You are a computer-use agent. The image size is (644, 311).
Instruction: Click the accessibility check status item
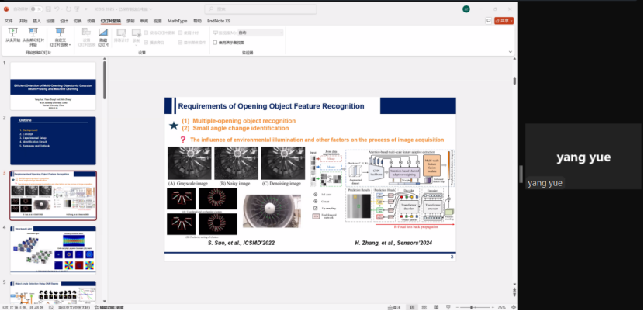109,307
